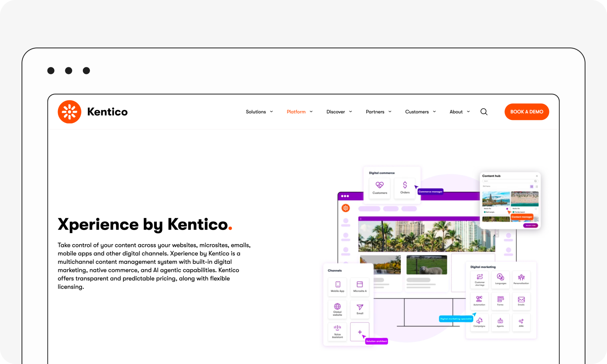Click the Content hub search field
Screen dimensions: 607x364
510,181
